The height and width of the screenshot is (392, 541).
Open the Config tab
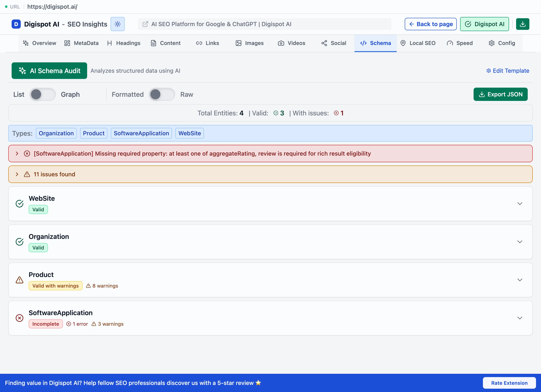point(502,43)
